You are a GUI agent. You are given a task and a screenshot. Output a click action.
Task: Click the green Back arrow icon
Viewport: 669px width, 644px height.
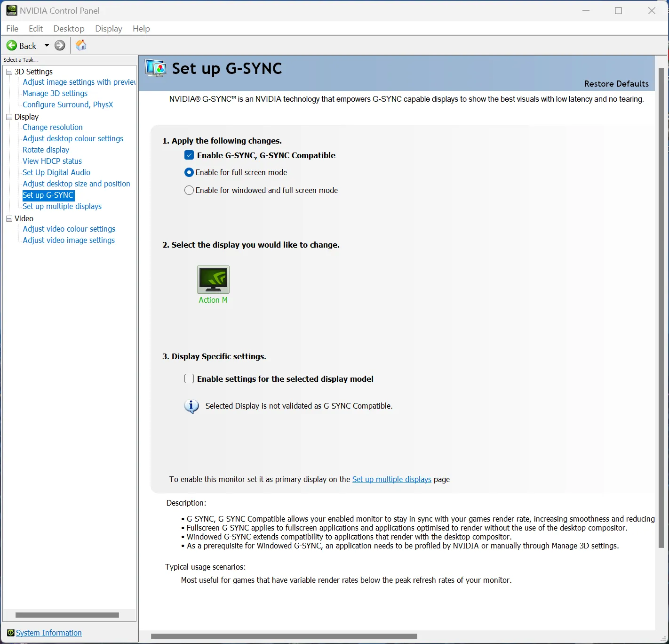[12, 46]
